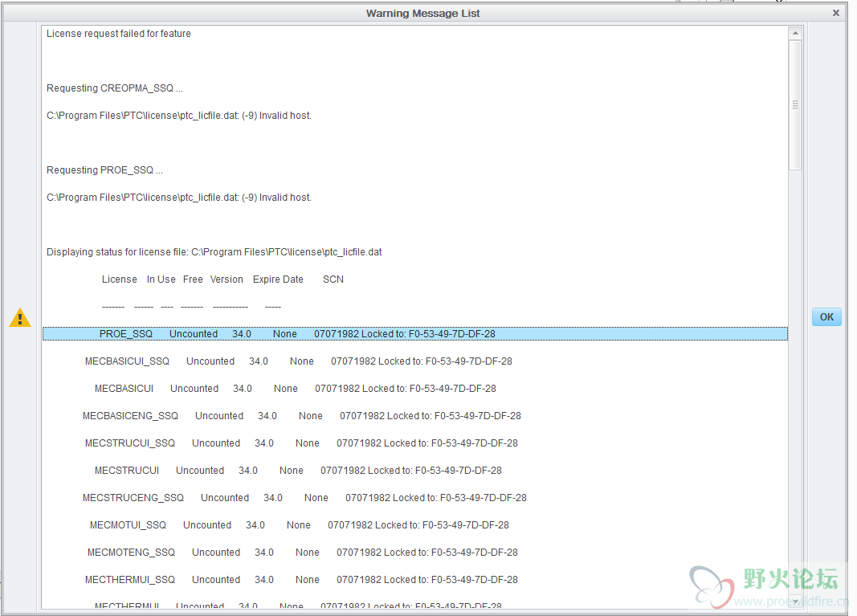857x616 pixels.
Task: Click 'Displaying status for license file' line
Action: pyautogui.click(x=214, y=252)
